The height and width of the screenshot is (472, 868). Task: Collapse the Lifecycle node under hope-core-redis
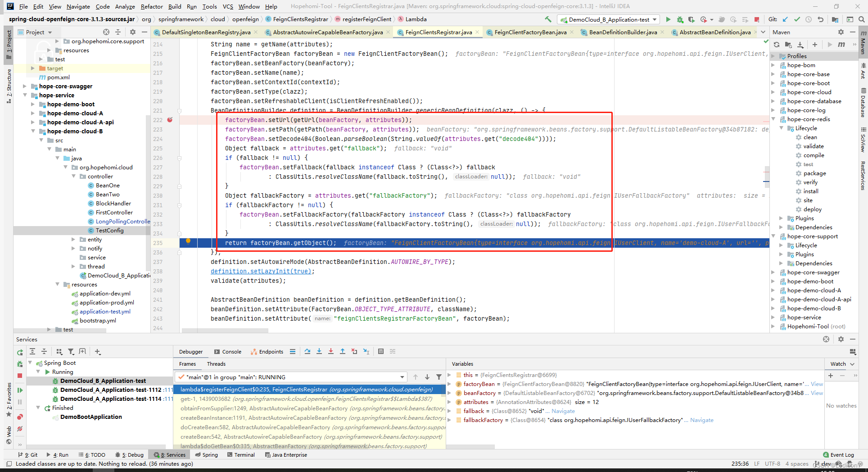point(782,128)
